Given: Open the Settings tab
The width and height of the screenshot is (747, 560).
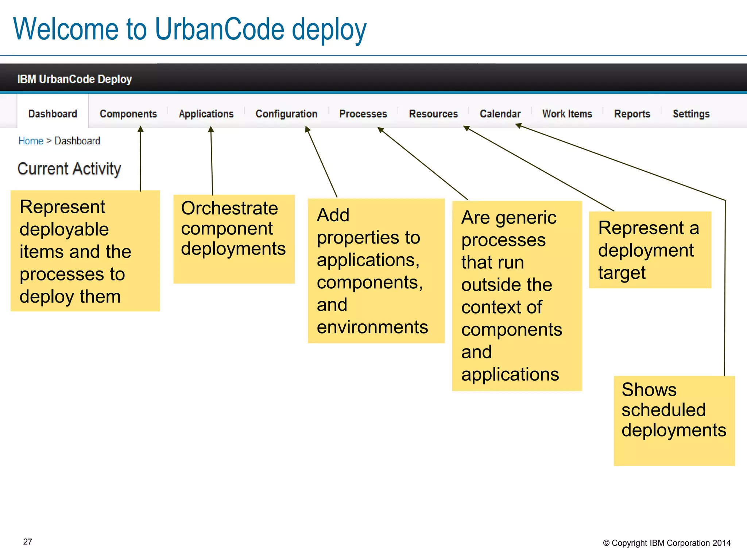Looking at the screenshot, I should [691, 114].
